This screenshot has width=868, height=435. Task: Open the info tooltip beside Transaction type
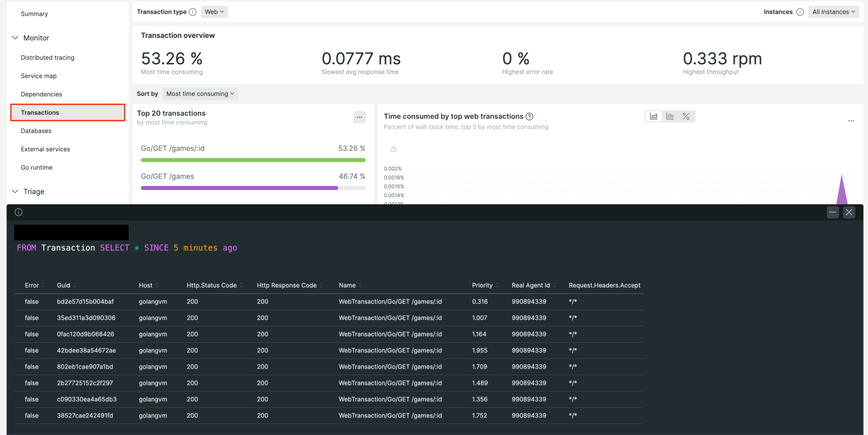[x=193, y=12]
